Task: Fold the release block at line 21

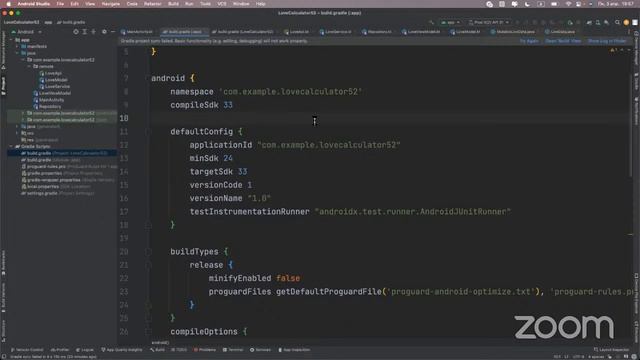Action: (x=149, y=265)
